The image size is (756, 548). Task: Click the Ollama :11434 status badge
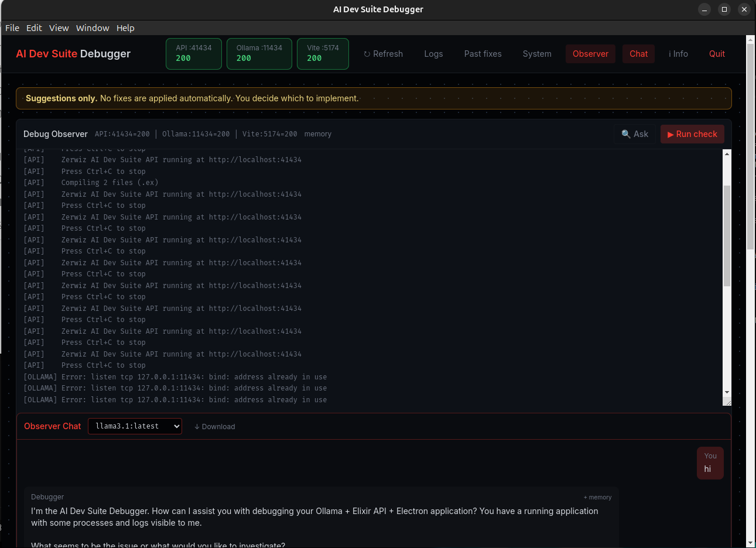point(259,53)
